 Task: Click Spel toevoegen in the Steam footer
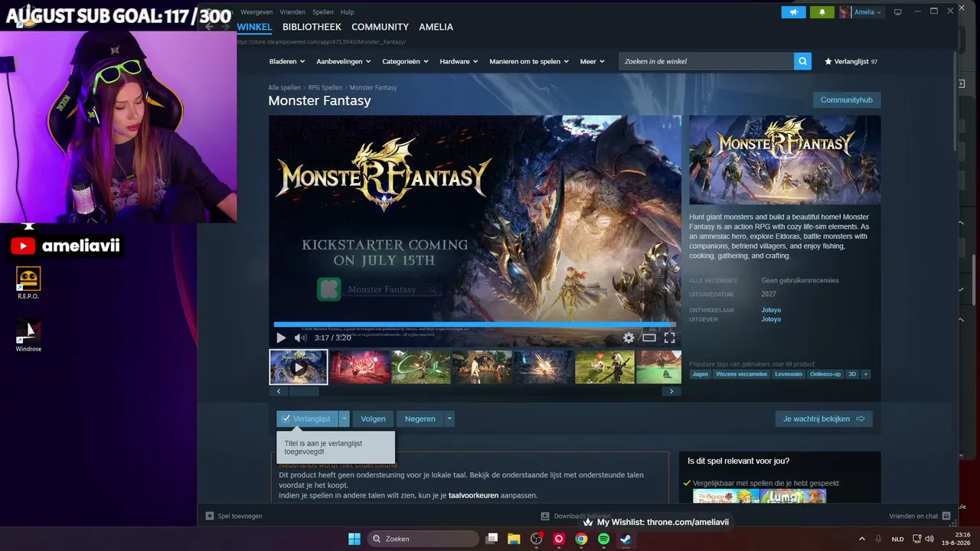pyautogui.click(x=234, y=516)
